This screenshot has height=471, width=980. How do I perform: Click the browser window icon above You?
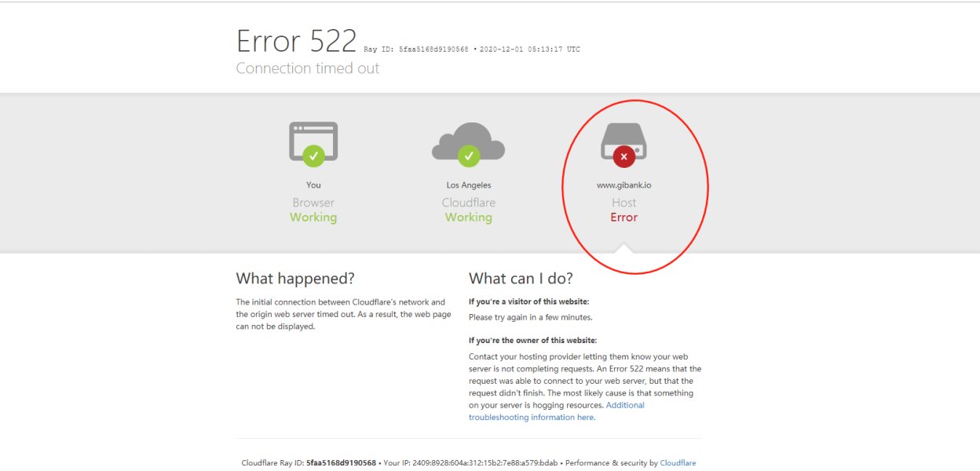(313, 144)
